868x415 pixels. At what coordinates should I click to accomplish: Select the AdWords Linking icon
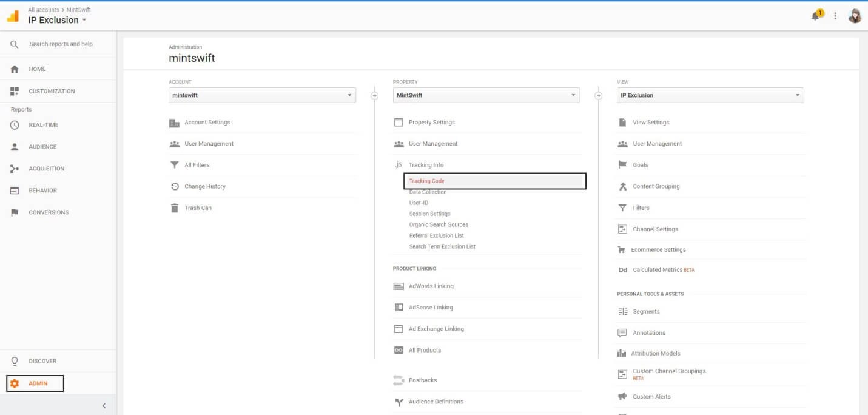point(399,286)
